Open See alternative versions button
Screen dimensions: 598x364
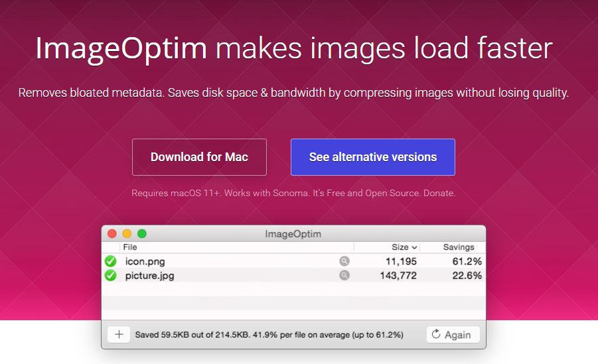point(372,157)
